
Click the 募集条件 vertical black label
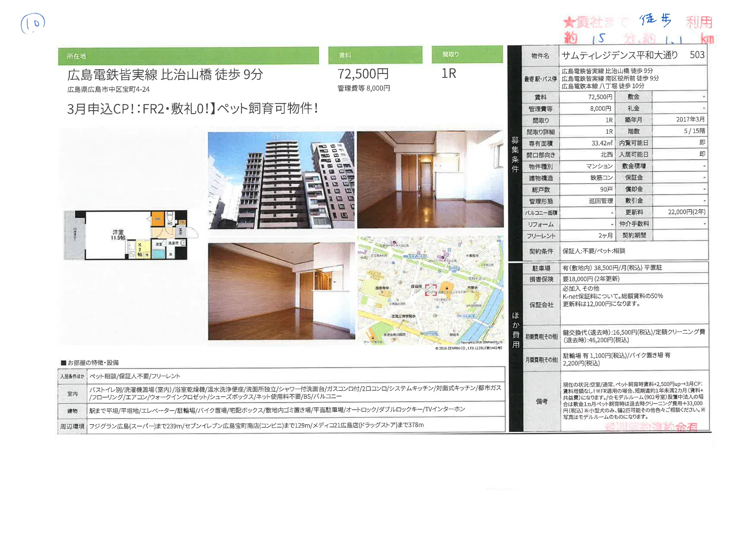(515, 154)
